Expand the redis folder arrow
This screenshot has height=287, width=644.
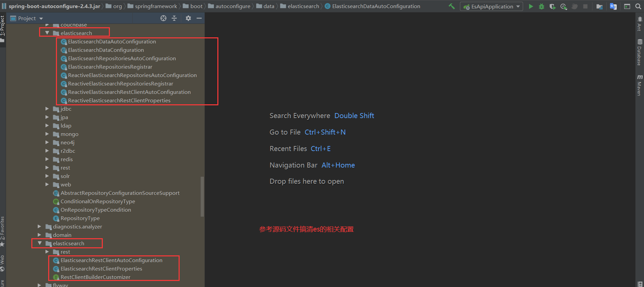(x=47, y=159)
